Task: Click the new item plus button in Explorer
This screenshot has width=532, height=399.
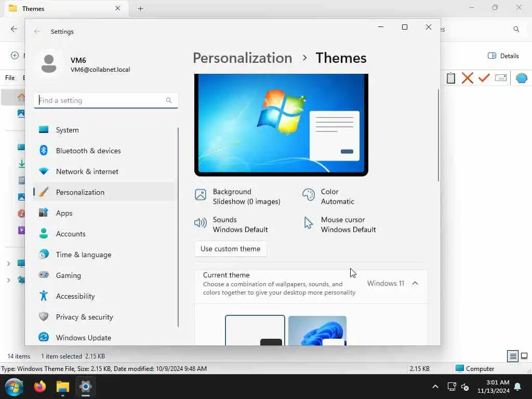Action: (x=15, y=55)
